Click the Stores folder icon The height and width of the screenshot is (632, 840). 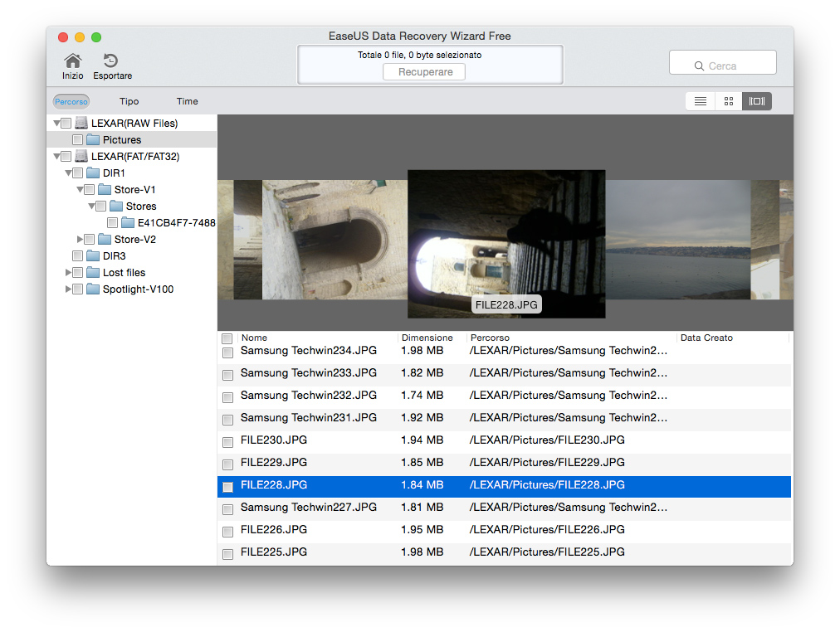click(116, 206)
